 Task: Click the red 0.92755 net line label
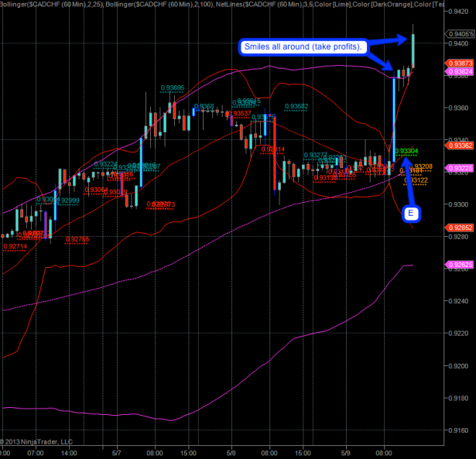click(77, 239)
